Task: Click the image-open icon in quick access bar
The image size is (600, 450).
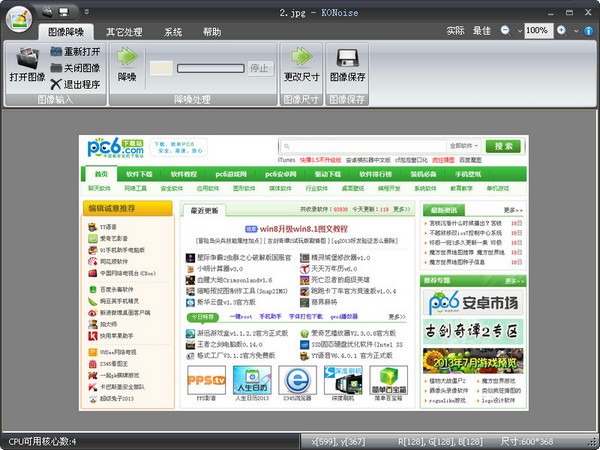Action: point(47,12)
